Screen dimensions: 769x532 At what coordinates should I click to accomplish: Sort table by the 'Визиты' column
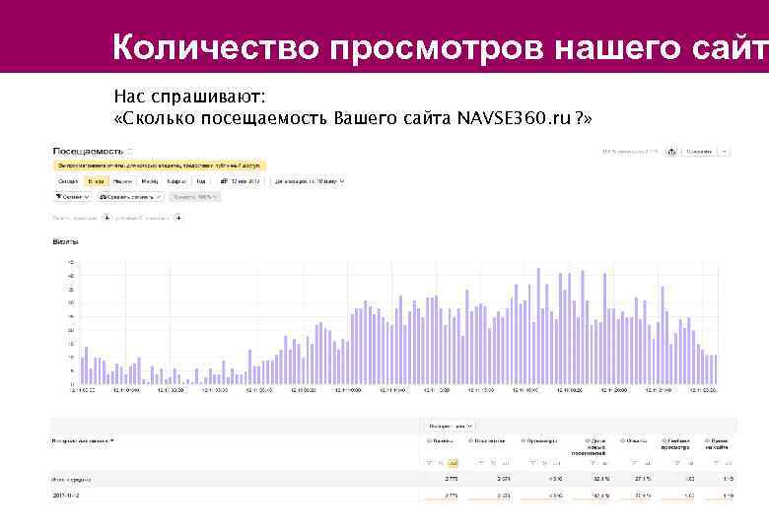(x=443, y=441)
